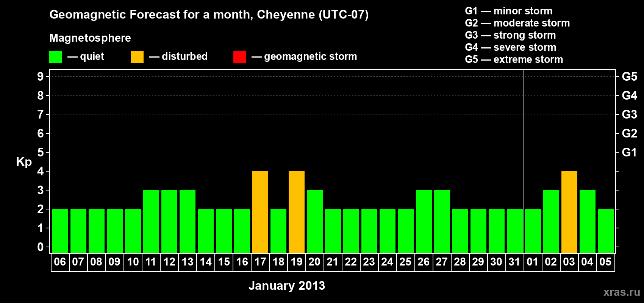Click the date label 24

tap(387, 262)
